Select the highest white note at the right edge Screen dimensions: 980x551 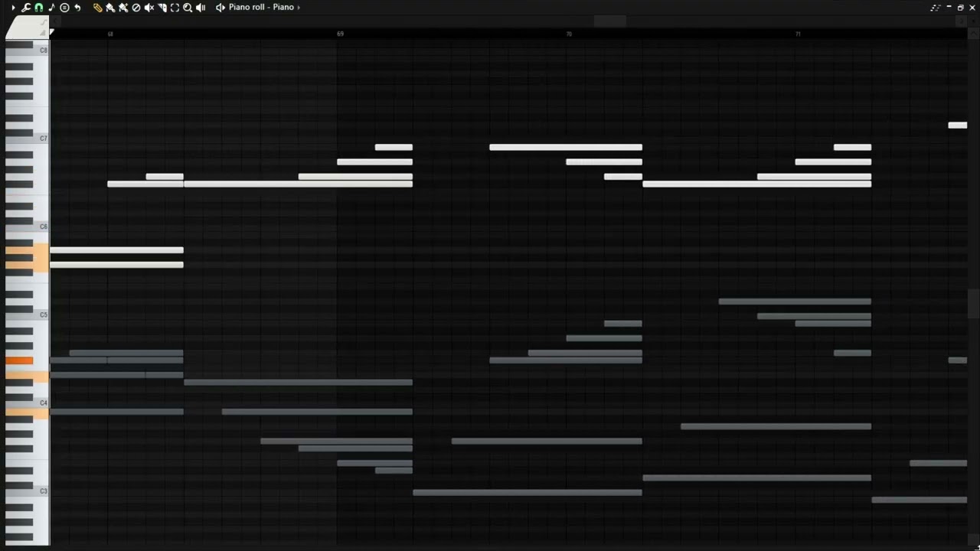957,126
